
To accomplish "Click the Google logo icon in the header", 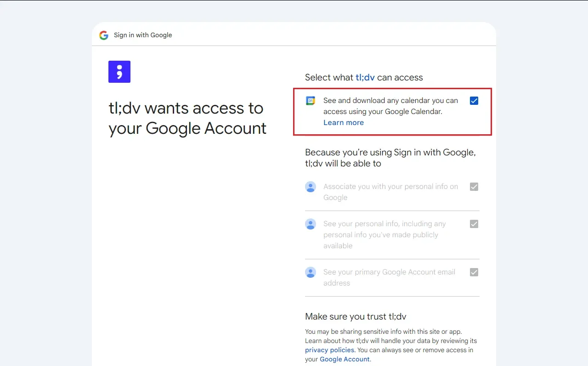I will point(104,35).
